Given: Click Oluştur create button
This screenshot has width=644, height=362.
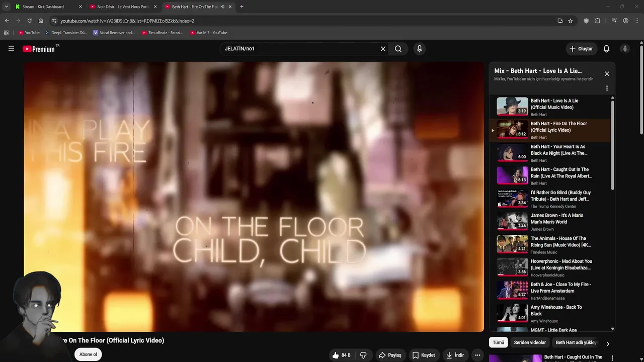Looking at the screenshot, I should (x=581, y=49).
